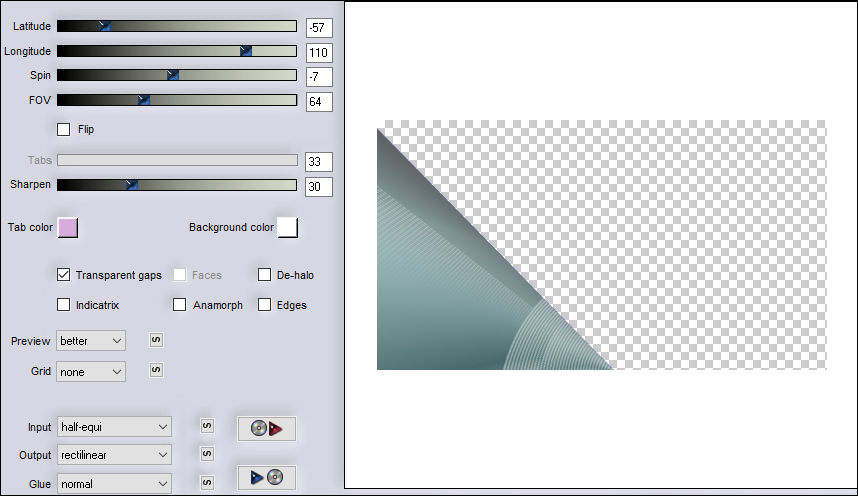Click the Tabs value field showing 33
The height and width of the screenshot is (496, 858).
click(319, 162)
